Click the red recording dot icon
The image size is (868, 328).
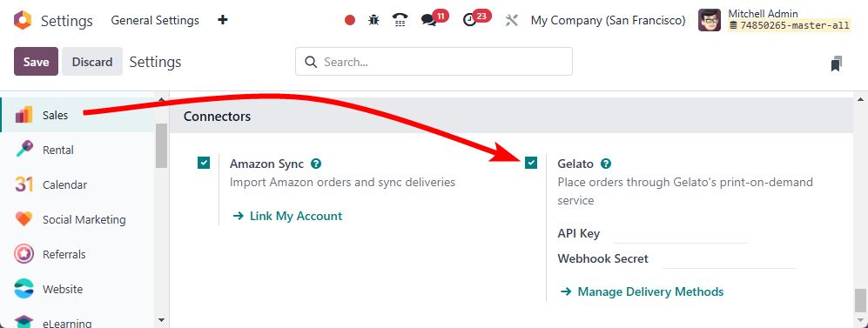(349, 21)
